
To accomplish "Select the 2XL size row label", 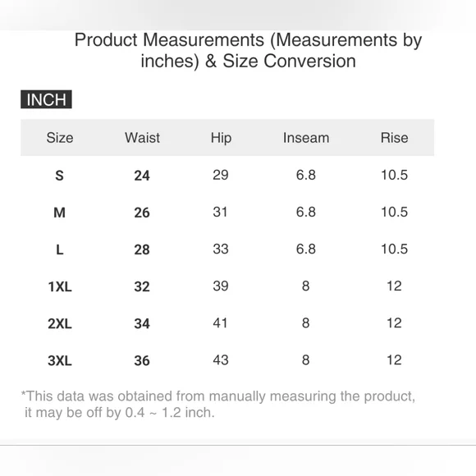I will coord(60,323).
